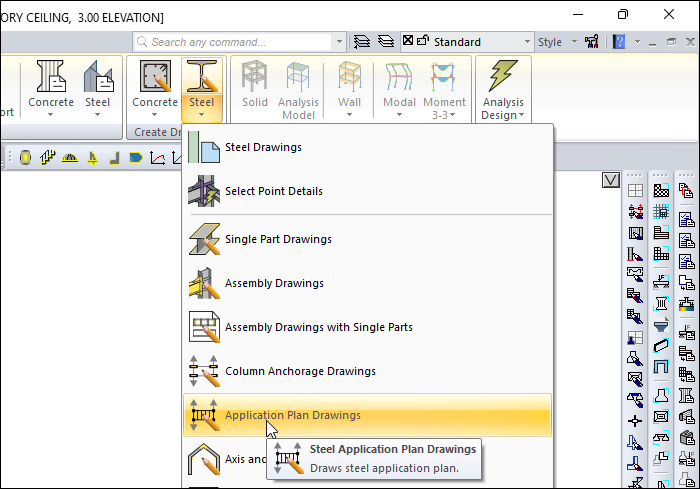This screenshot has width=700, height=489.
Task: Open Assembly Drawings menu item
Action: pyautogui.click(x=274, y=283)
